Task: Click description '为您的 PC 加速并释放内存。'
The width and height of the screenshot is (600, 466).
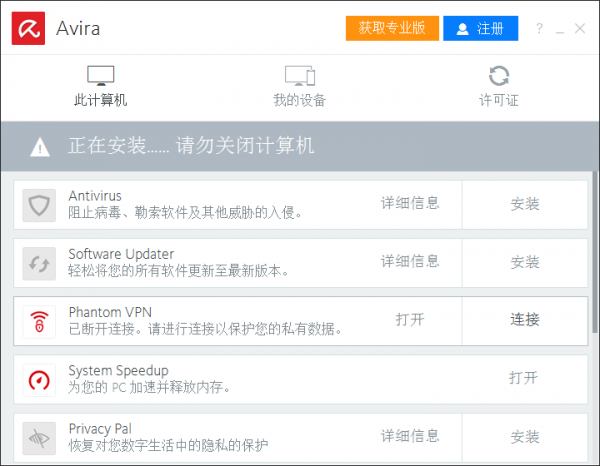Action: click(x=149, y=388)
